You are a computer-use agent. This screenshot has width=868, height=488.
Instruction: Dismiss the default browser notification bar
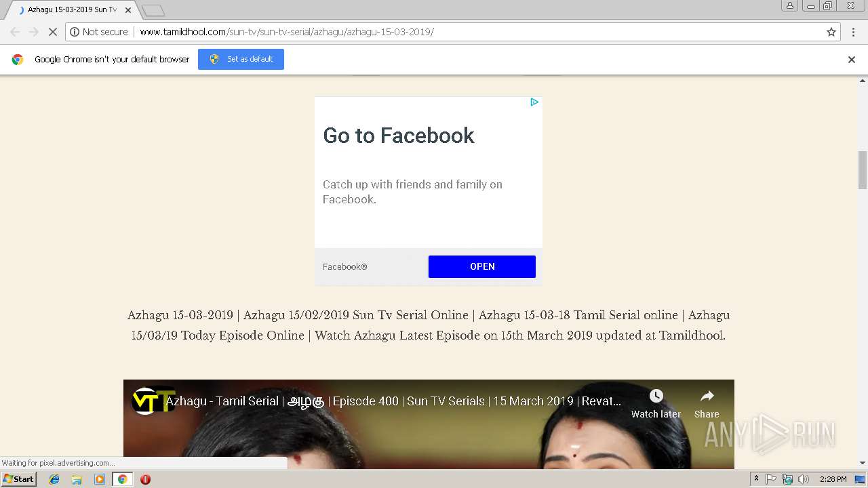click(852, 60)
